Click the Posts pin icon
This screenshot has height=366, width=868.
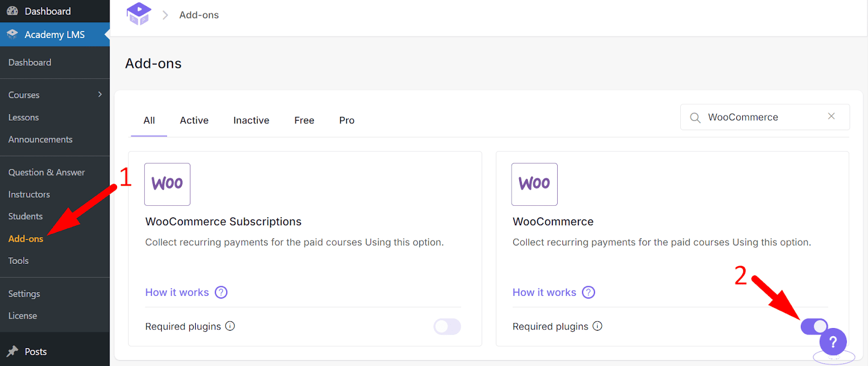12,351
